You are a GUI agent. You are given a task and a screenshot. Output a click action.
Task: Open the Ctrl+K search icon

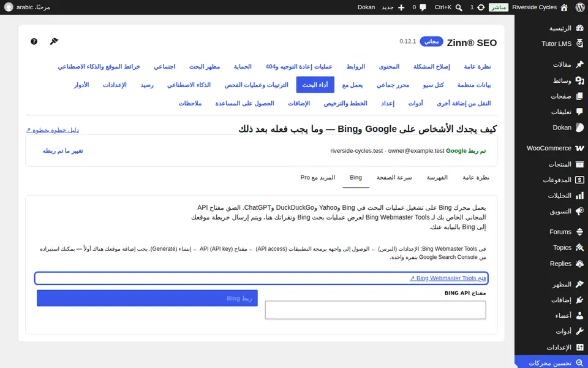pyautogui.click(x=459, y=7)
